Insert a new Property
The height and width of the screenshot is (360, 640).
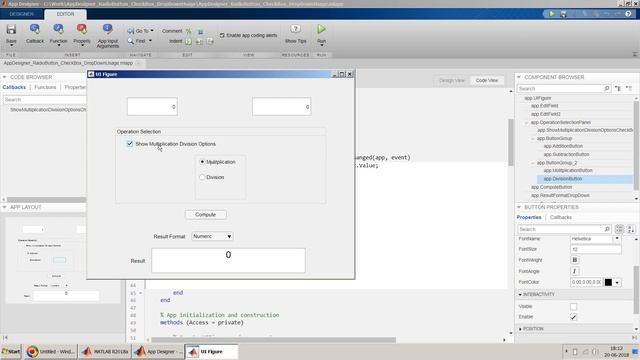82,33
